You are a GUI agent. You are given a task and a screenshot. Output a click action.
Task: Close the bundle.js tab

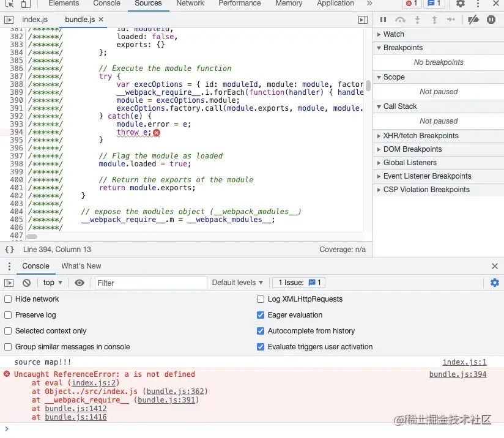(x=101, y=20)
